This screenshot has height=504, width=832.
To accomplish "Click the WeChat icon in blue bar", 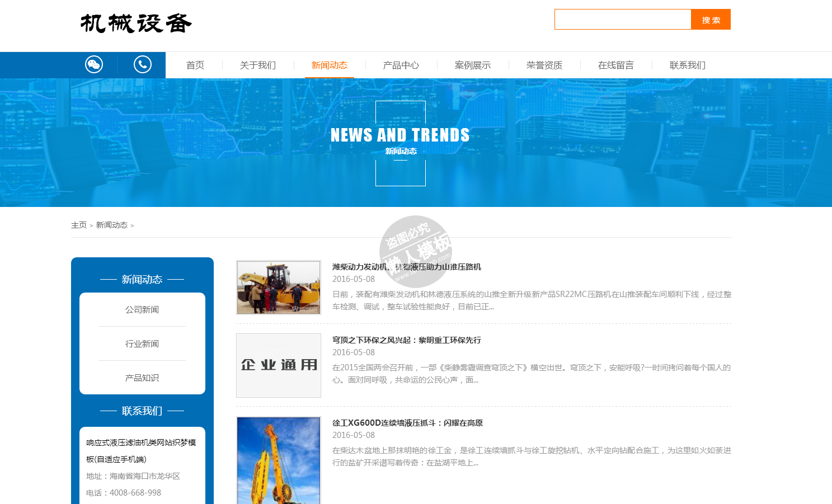I will 93,65.
